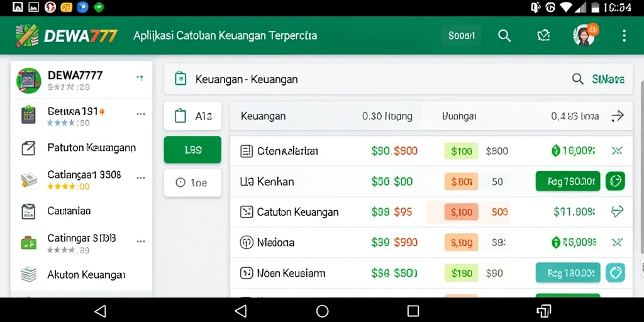This screenshot has width=644, height=322.
Task: Select the 1oe tab with clock icon
Action: click(192, 183)
